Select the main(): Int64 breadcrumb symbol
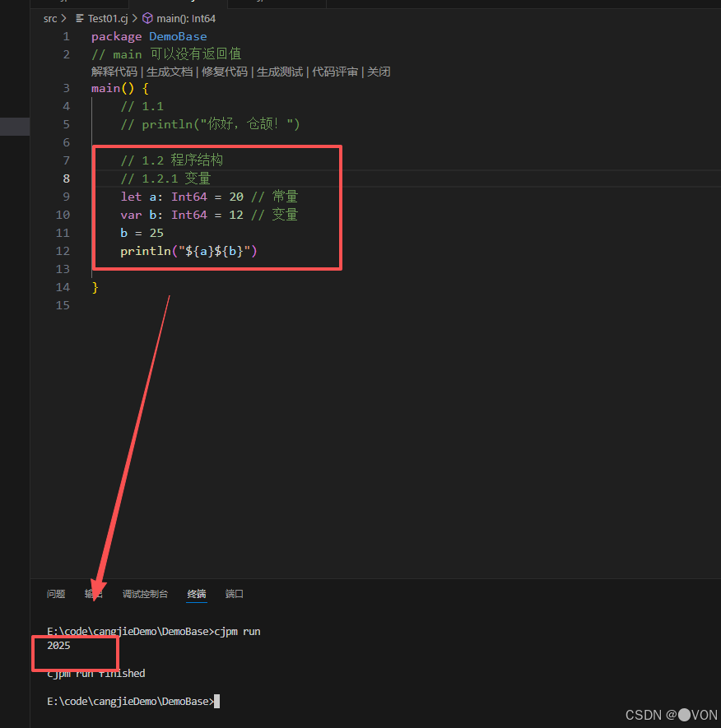Image resolution: width=721 pixels, height=728 pixels. [x=186, y=19]
